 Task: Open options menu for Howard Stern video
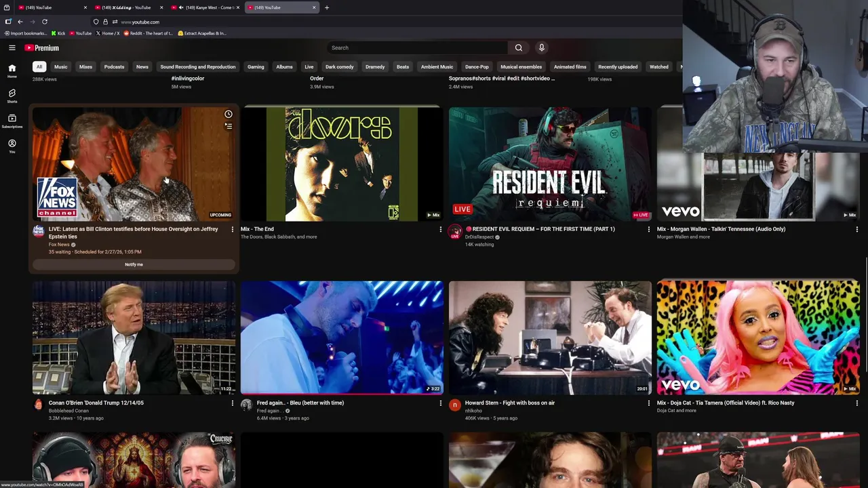[x=649, y=403]
